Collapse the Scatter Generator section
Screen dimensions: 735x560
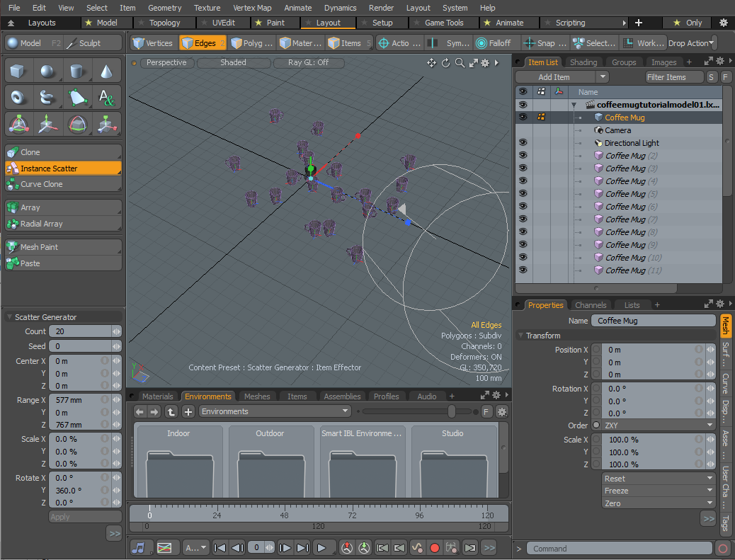pos(8,317)
